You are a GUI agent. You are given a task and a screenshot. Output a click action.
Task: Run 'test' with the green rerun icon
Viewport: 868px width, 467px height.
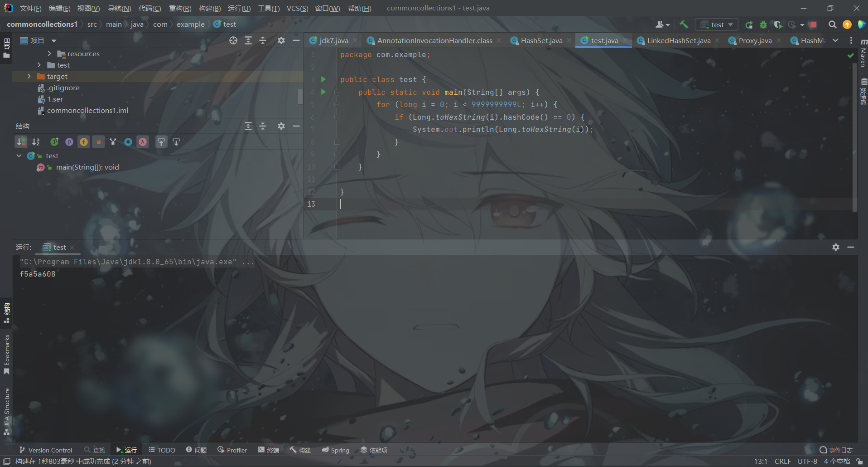[749, 24]
